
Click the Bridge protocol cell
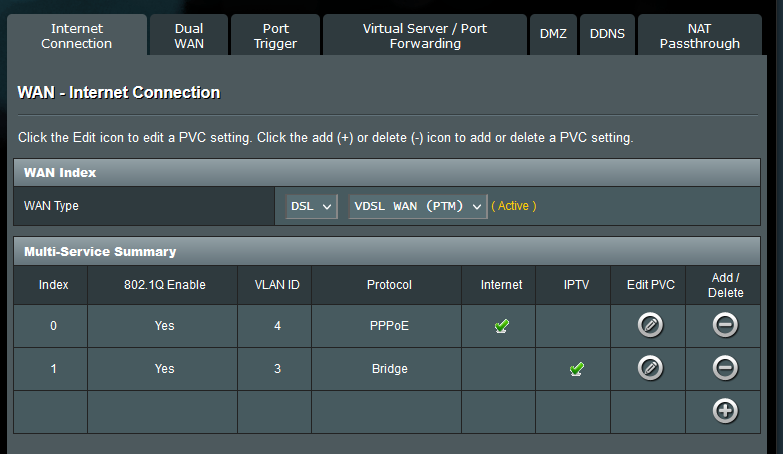coord(389,369)
